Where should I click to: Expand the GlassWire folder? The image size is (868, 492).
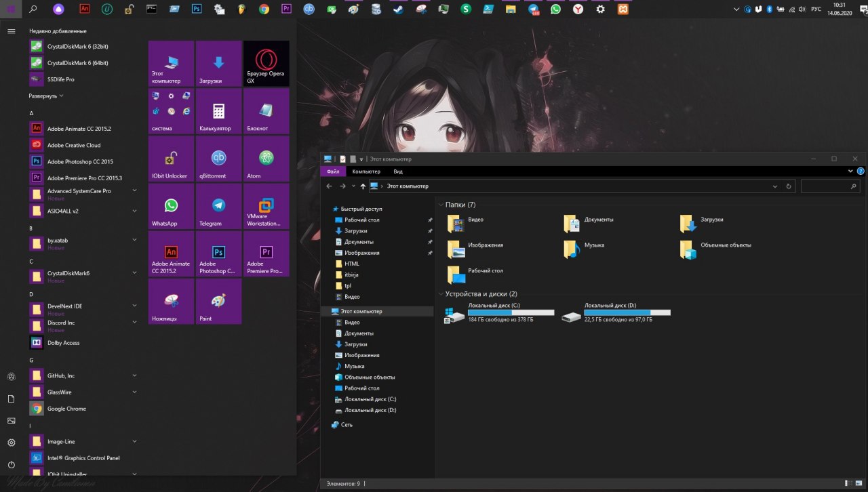pyautogui.click(x=134, y=392)
